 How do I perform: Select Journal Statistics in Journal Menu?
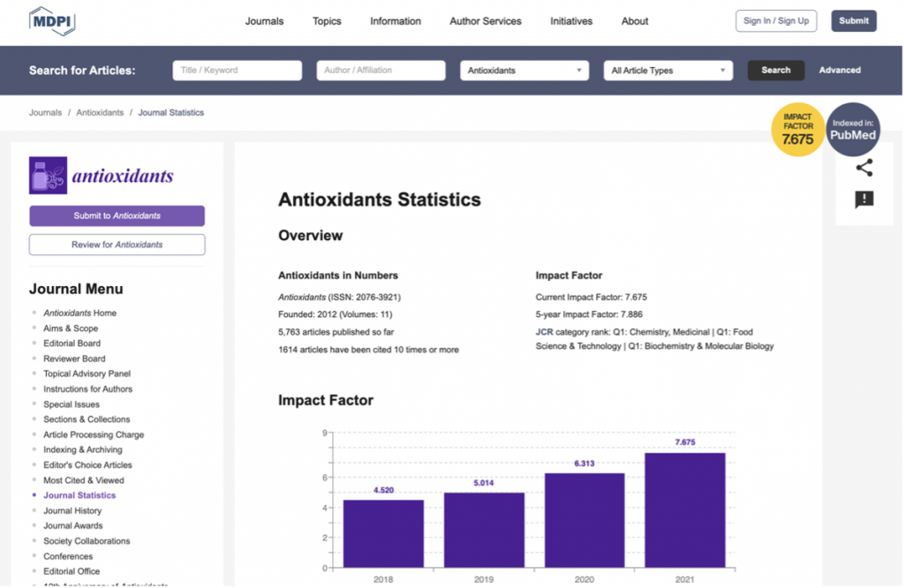coord(79,495)
